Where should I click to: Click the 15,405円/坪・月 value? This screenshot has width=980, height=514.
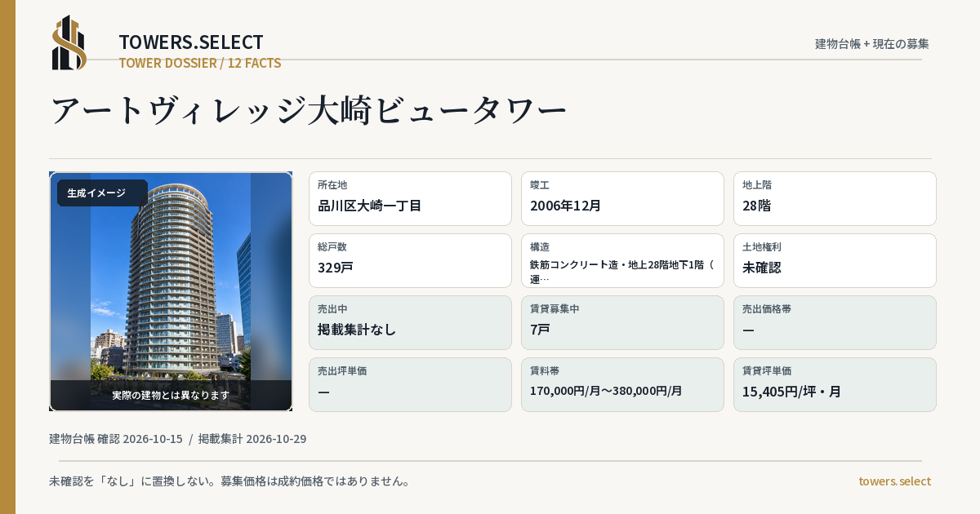coord(791,392)
